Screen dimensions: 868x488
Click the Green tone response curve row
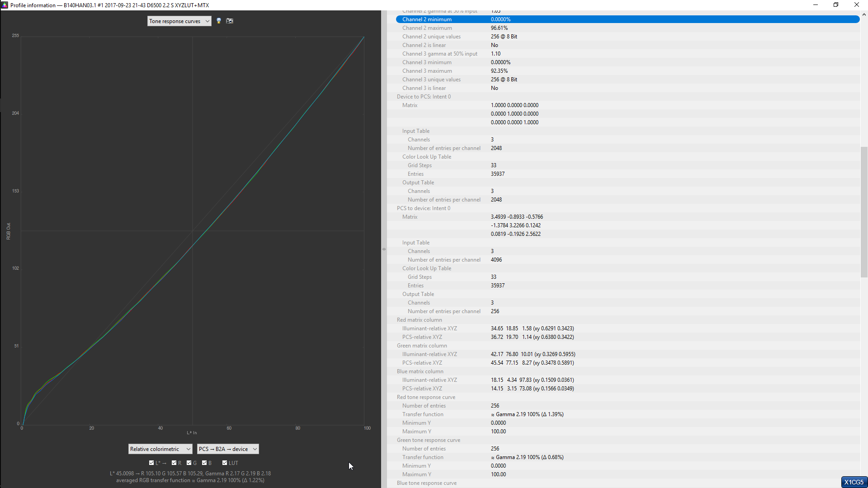click(429, 440)
